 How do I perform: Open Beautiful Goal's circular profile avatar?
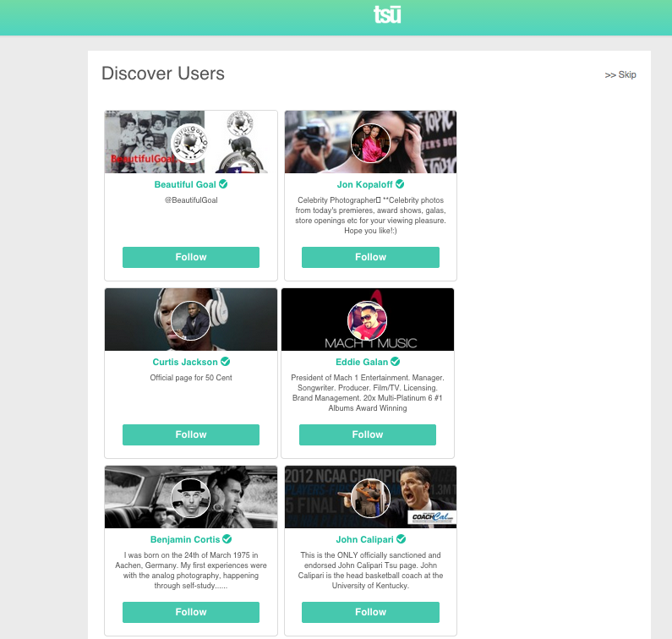[x=191, y=143]
